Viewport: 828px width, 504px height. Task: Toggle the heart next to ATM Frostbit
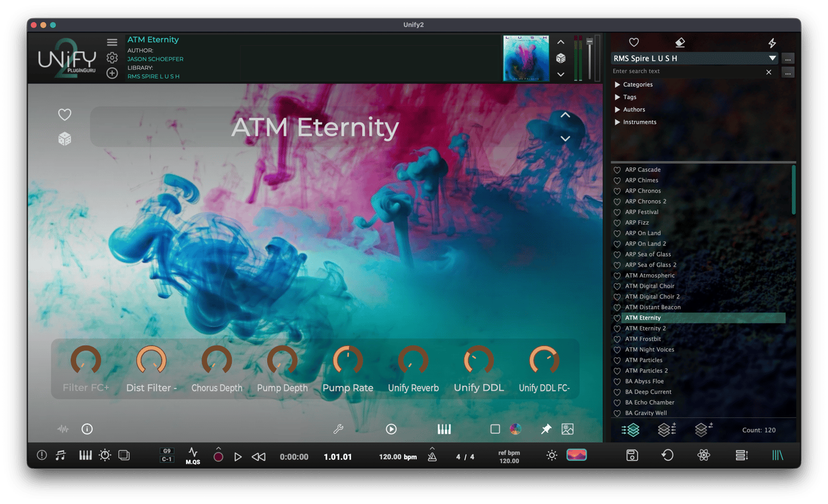(x=617, y=339)
